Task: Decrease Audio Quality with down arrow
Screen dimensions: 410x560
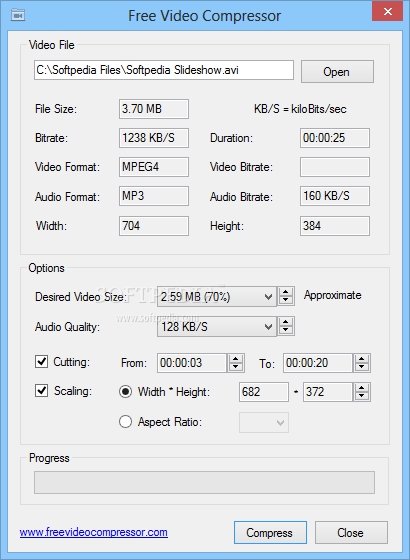Action: pos(285,330)
